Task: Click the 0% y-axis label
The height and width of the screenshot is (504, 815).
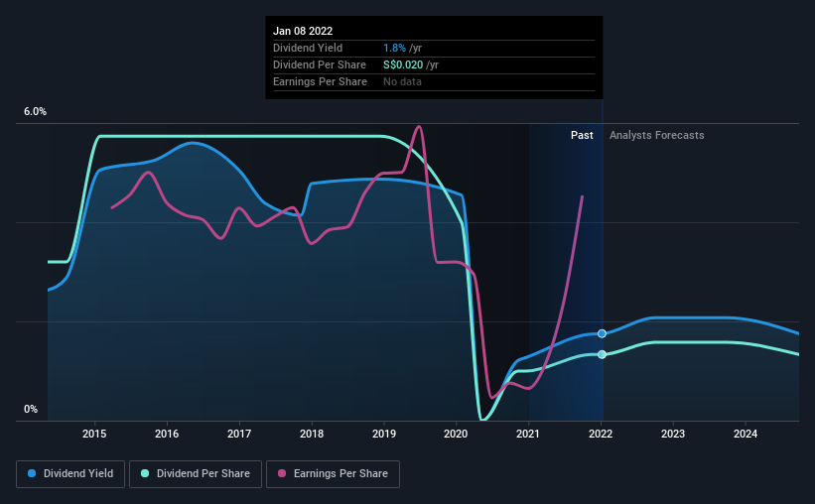Action: (31, 410)
